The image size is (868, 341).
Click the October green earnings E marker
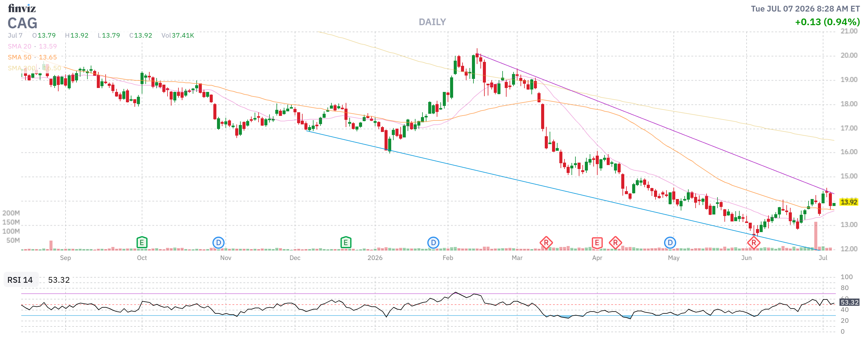coord(142,242)
